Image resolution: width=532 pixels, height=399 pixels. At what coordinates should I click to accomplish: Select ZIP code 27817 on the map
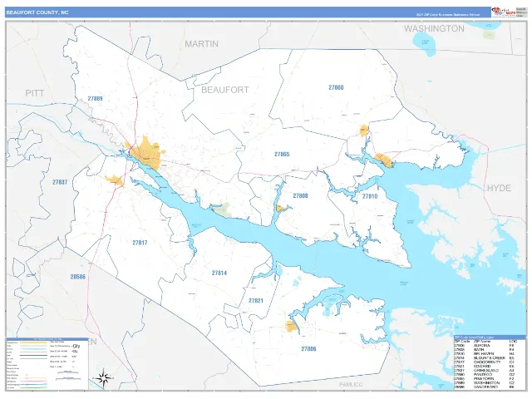pyautogui.click(x=140, y=243)
